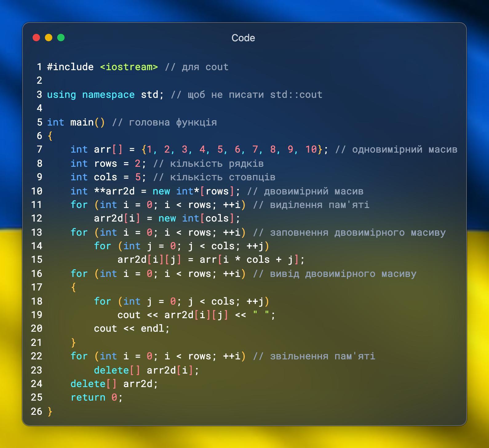The image size is (489, 448).
Task: Click the "#include" directive on line 1
Action: pyautogui.click(x=70, y=67)
